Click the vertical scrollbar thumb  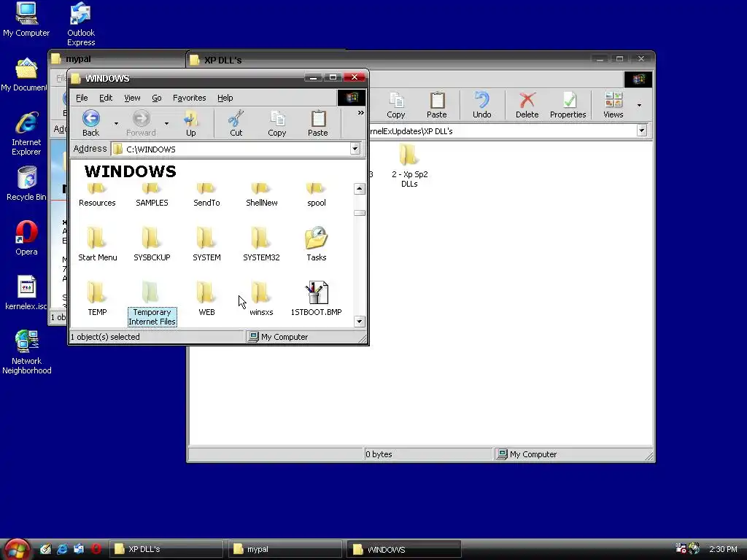click(360, 213)
